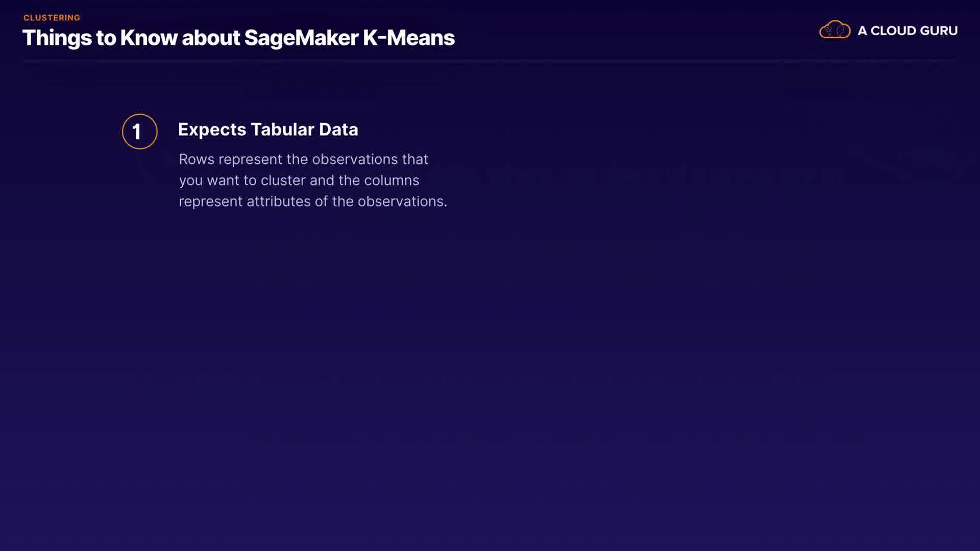Click the word "columns" in the description
Screen dimensions: 980x551
pyautogui.click(x=391, y=181)
